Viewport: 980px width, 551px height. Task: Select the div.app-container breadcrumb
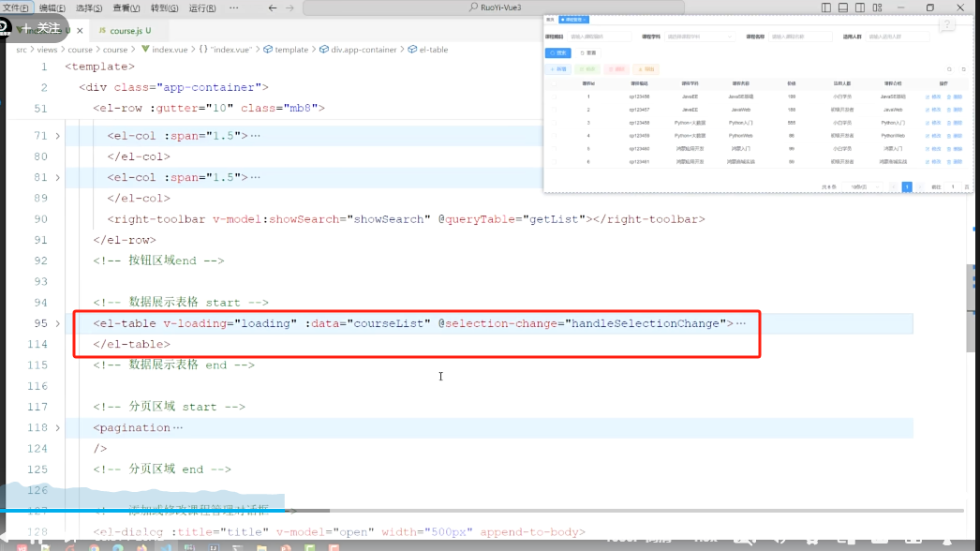point(359,50)
